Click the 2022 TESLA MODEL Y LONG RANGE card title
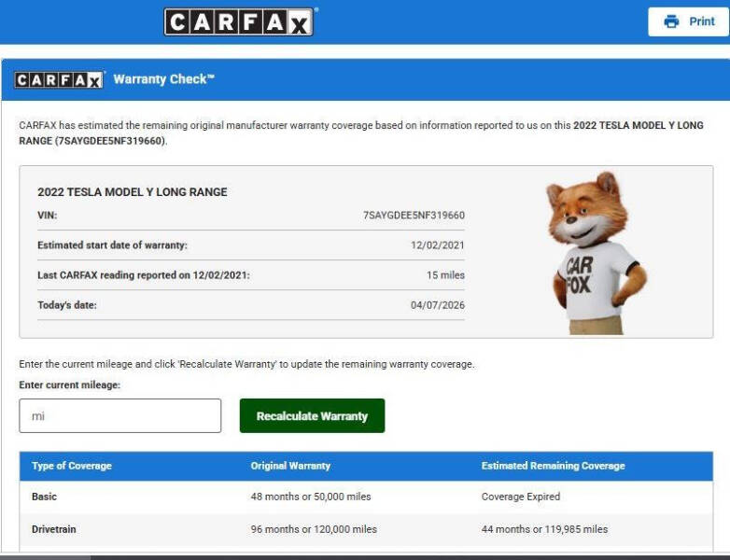This screenshot has height=560, width=730. tap(133, 191)
